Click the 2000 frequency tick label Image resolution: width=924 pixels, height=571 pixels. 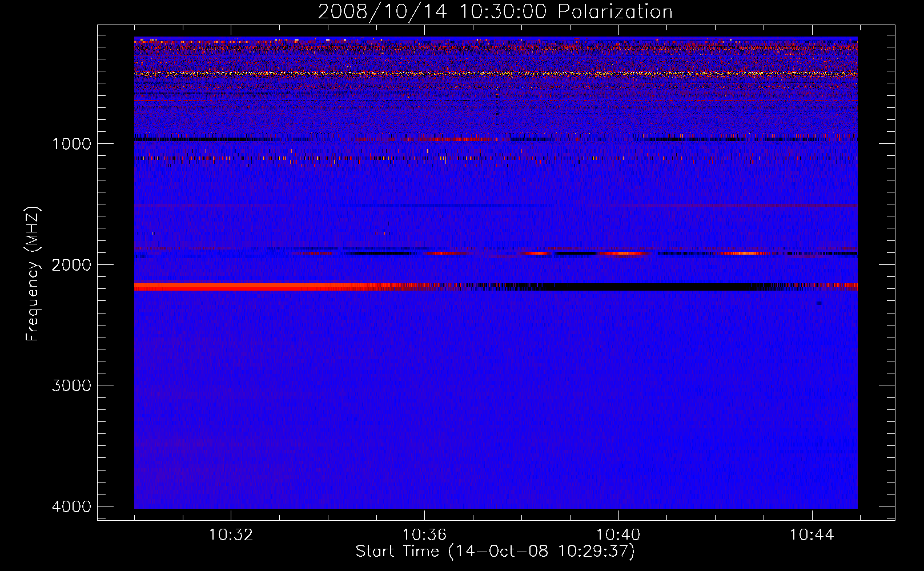point(71,265)
